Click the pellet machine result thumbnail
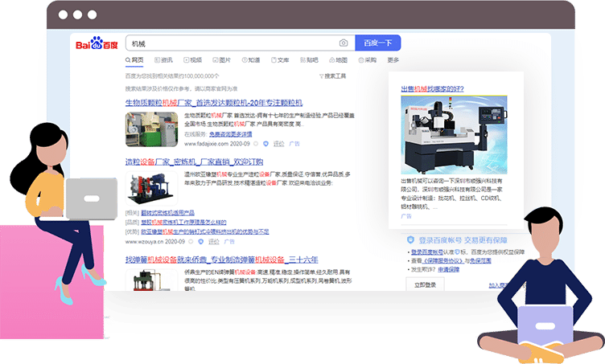The width and height of the screenshot is (605, 364). [151, 129]
